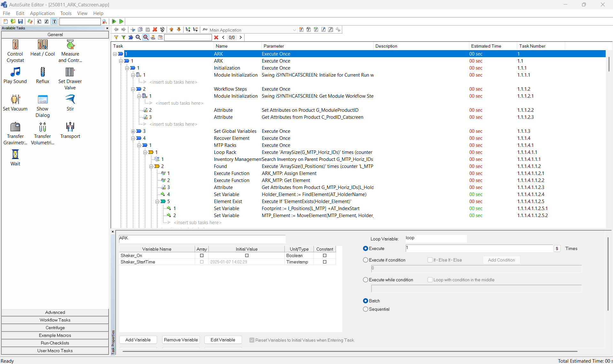Select Execute if condition radio button
This screenshot has height=364, width=613.
(366, 260)
